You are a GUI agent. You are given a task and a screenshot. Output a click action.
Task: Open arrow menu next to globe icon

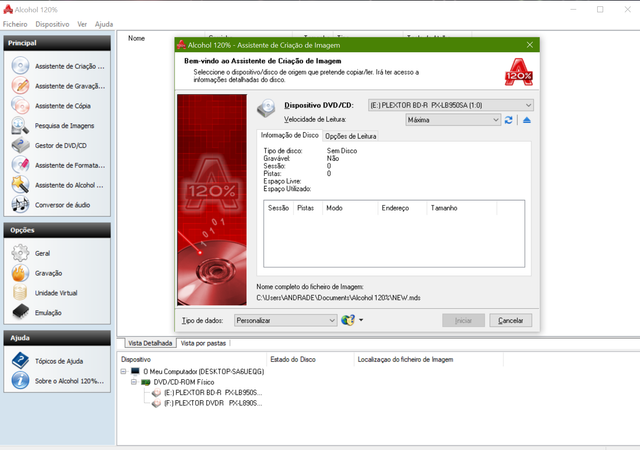(x=361, y=320)
